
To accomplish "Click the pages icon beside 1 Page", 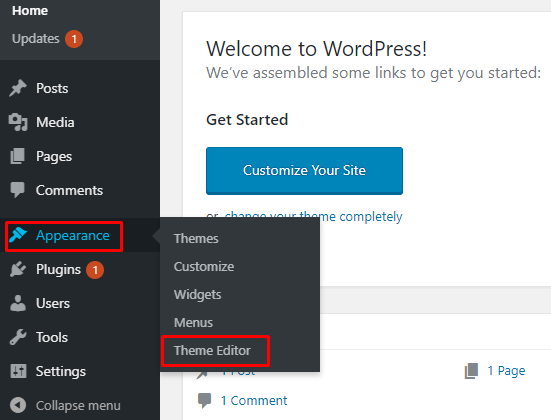I will coord(472,371).
